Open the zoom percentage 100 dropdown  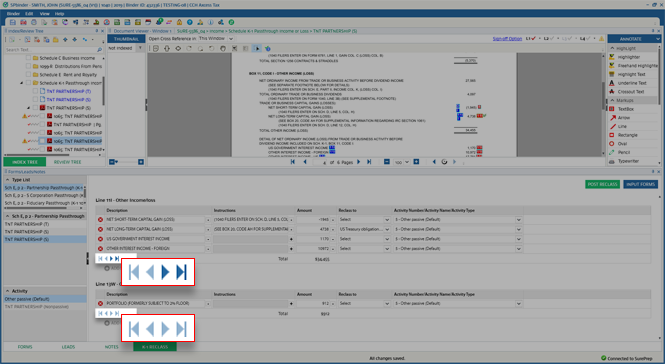[x=407, y=162]
